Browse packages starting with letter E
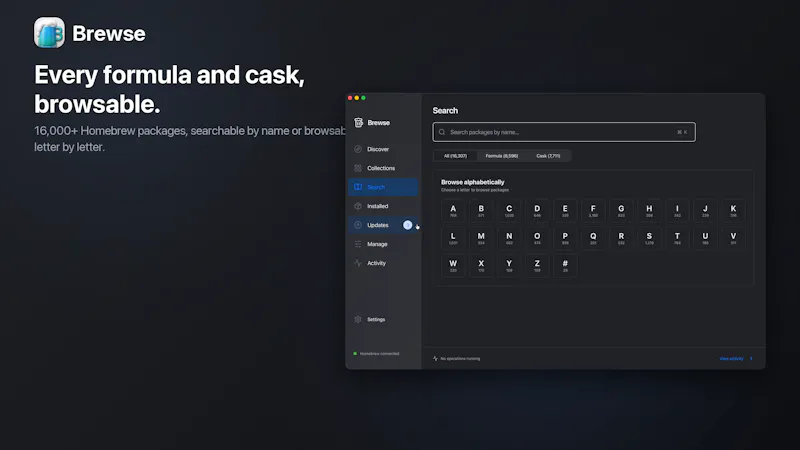800x450 pixels. coord(565,211)
